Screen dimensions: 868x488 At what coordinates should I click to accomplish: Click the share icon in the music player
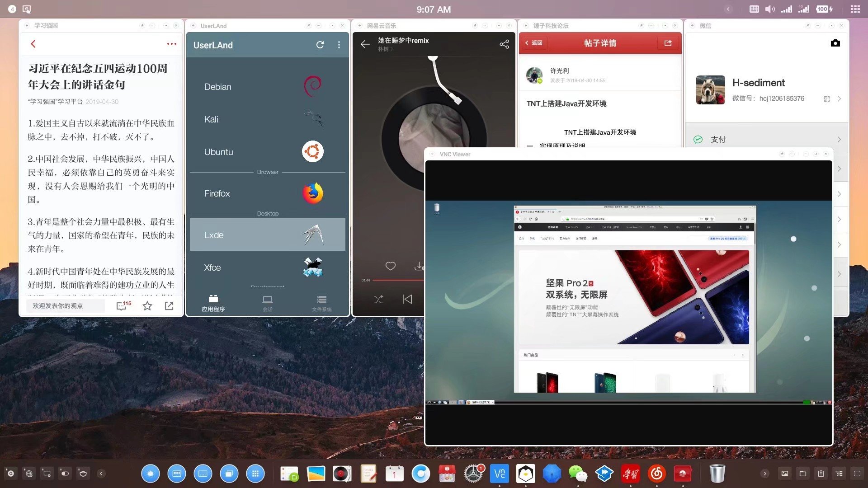pyautogui.click(x=504, y=44)
